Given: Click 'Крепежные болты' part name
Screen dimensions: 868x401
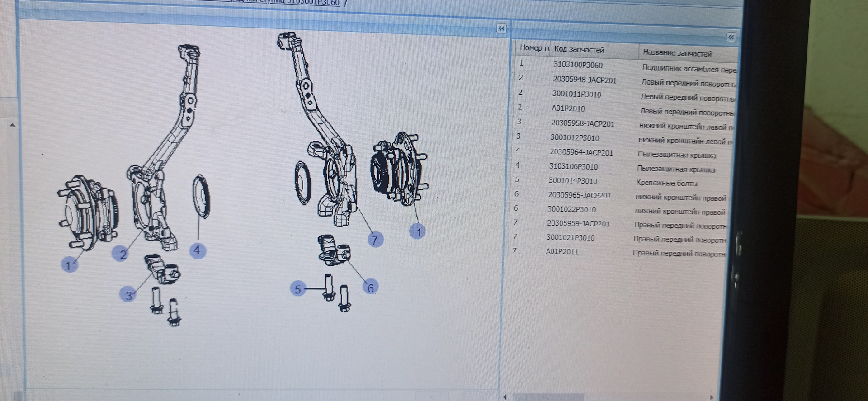Looking at the screenshot, I should click(667, 183).
